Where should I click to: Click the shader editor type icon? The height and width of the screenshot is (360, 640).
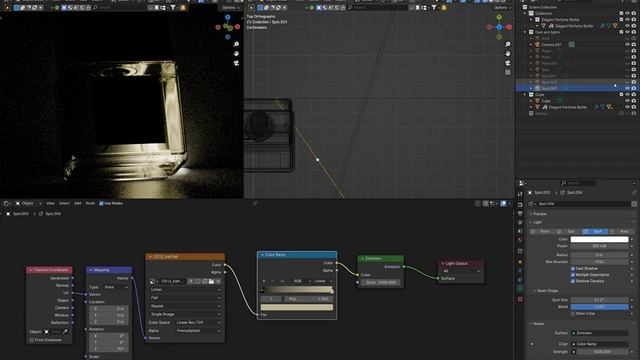7,203
